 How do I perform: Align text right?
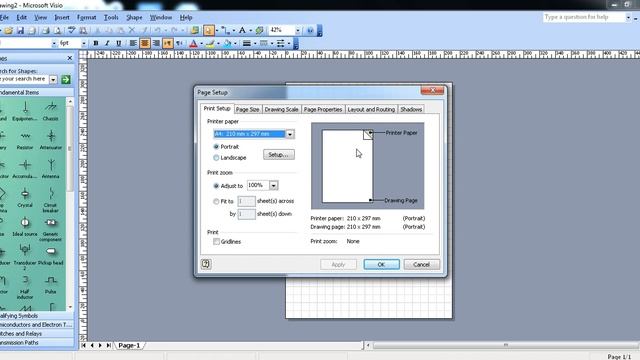[x=156, y=43]
